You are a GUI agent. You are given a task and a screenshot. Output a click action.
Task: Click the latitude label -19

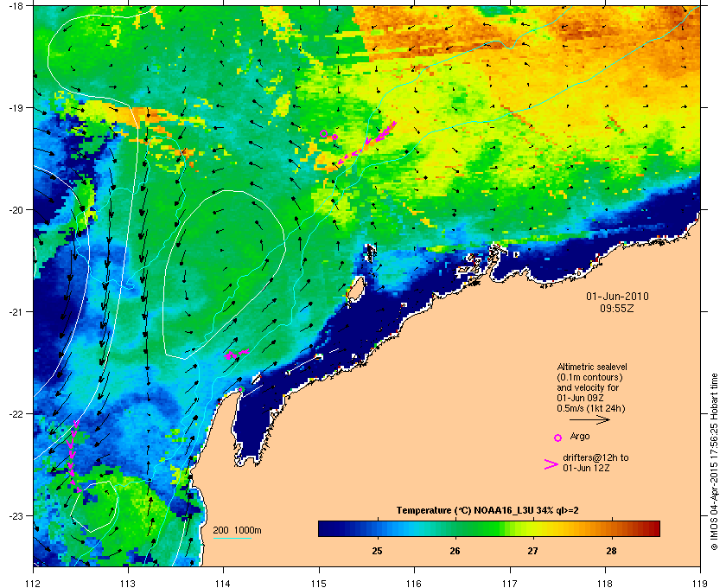tap(16, 108)
